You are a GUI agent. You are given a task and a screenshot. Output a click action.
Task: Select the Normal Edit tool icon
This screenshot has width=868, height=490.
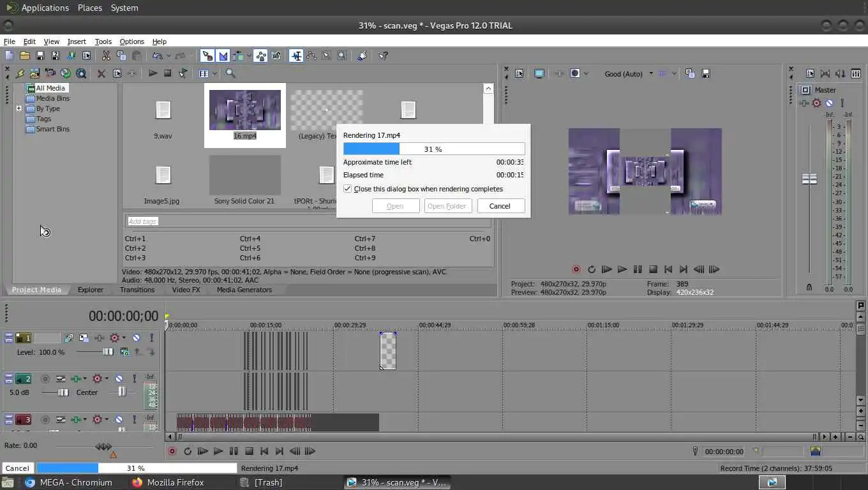pos(296,56)
